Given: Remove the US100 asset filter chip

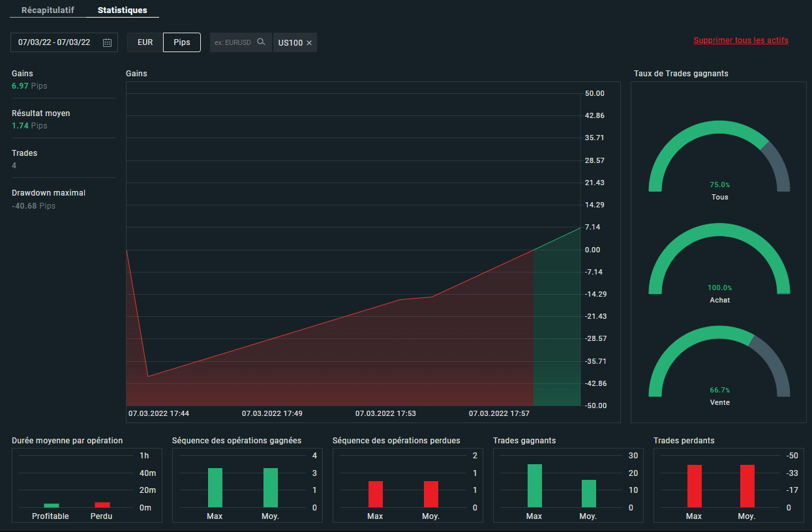Looking at the screenshot, I should click(x=309, y=43).
